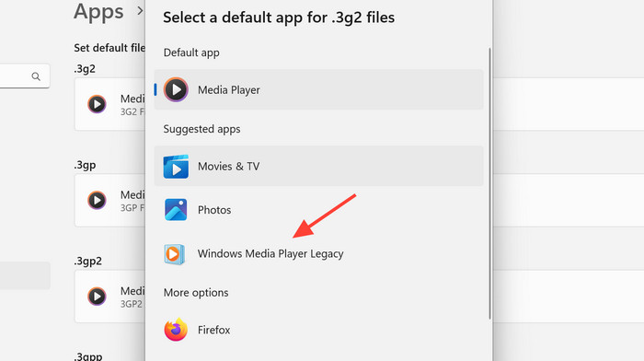Click the search magnifier icon

(36, 76)
